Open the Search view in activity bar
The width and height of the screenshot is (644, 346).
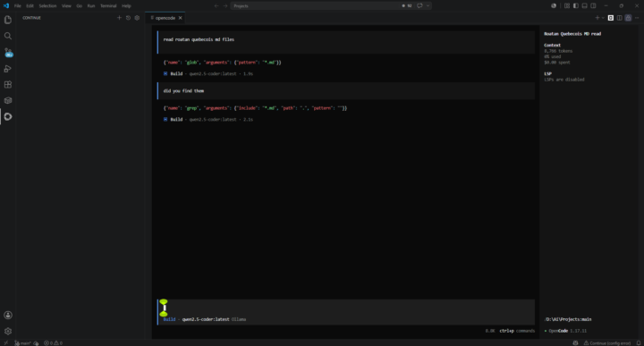[8, 36]
